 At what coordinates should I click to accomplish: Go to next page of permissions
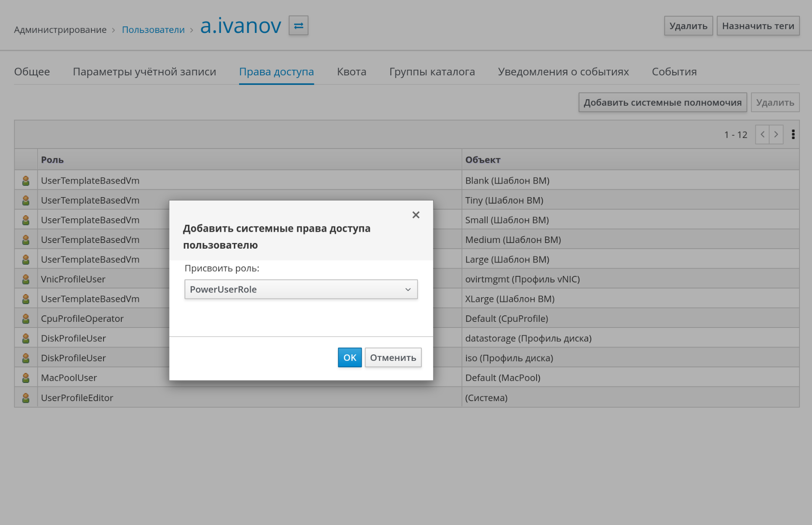pyautogui.click(x=776, y=135)
